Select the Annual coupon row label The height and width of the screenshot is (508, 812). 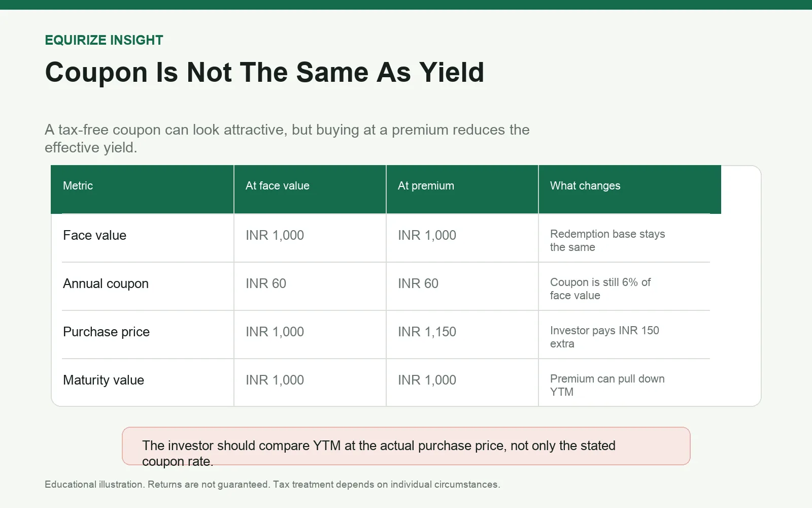click(x=106, y=283)
